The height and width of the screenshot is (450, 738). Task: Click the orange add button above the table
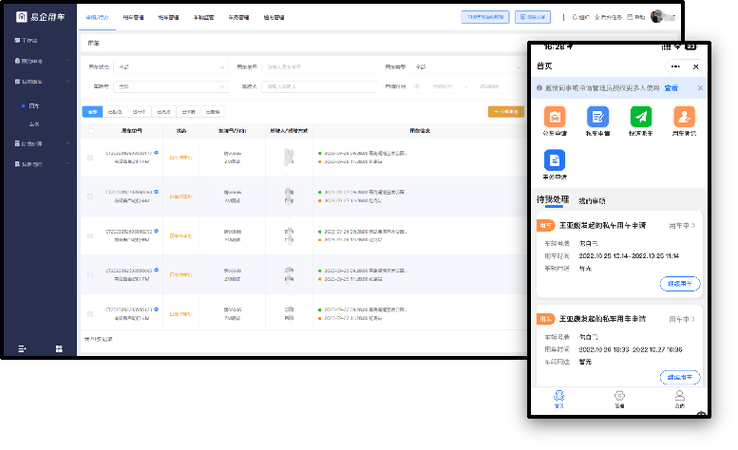coord(506,112)
